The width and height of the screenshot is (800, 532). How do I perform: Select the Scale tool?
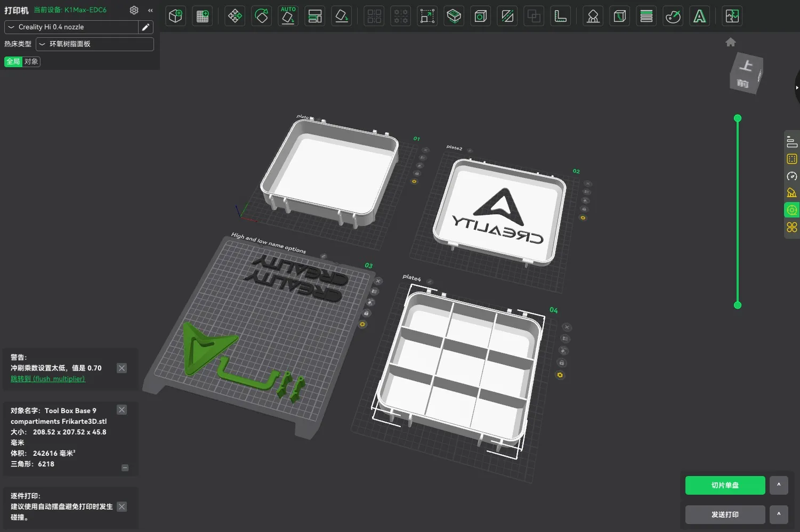pos(427,16)
